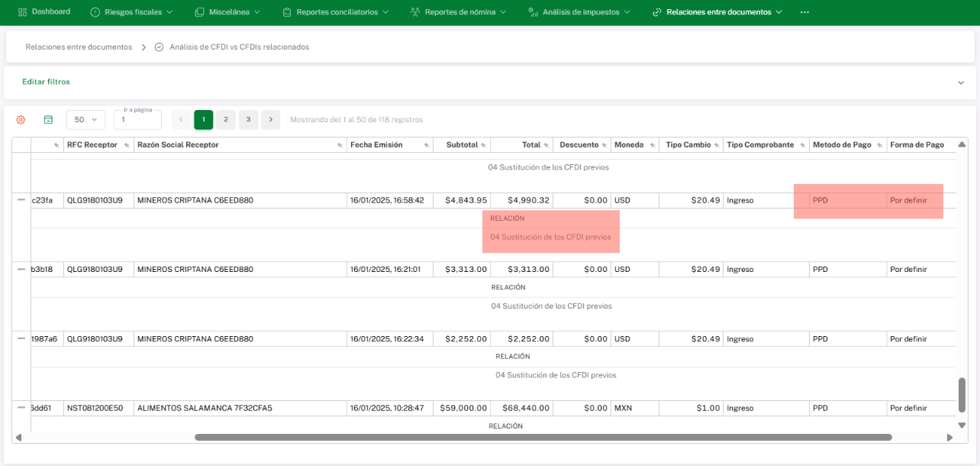Click the Ir a página input field
Viewport: 980px width, 466px height.
tap(137, 120)
